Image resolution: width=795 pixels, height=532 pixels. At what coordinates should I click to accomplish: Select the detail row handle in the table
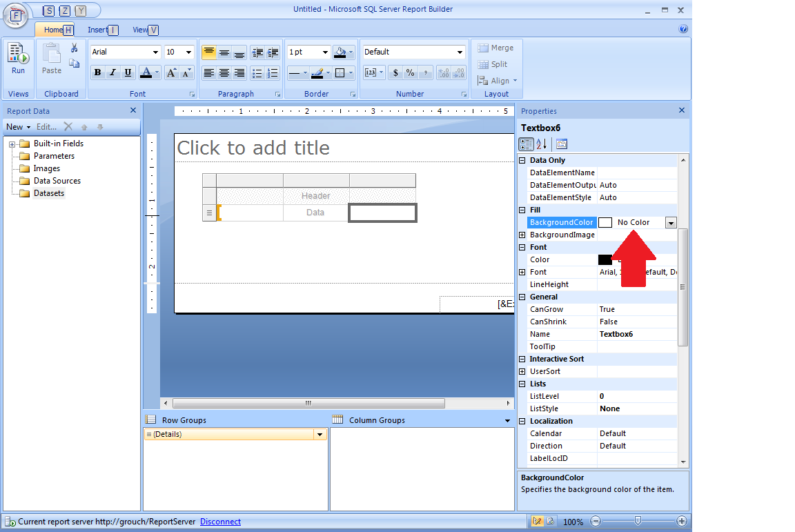pyautogui.click(x=209, y=213)
